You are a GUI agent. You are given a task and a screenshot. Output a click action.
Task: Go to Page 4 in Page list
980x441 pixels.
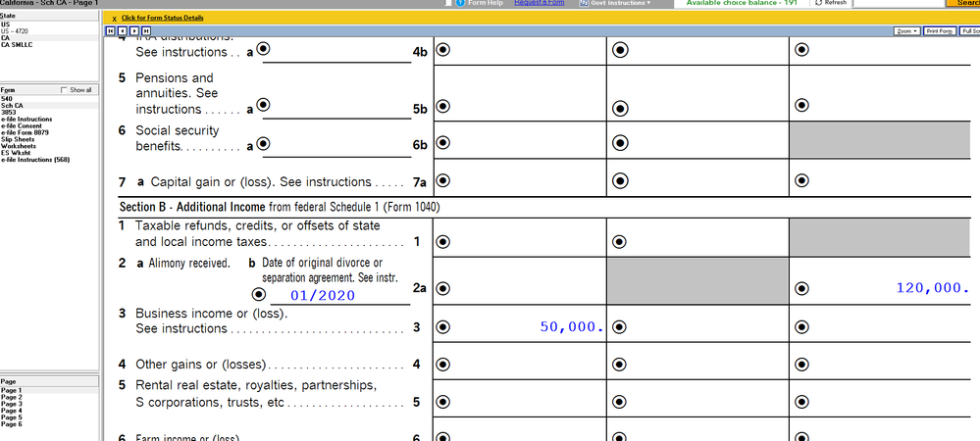49,411
